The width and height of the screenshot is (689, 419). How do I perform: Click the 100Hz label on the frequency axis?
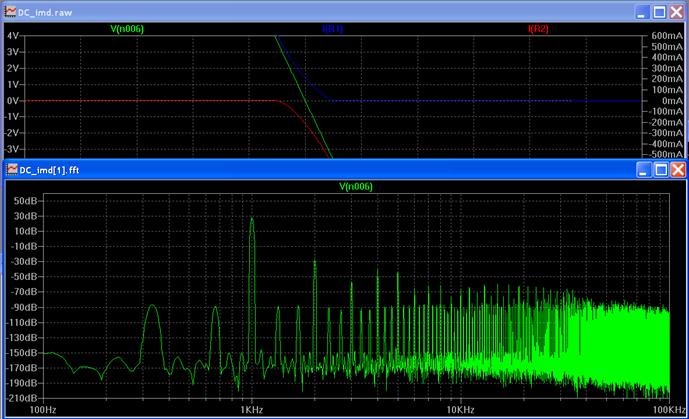pyautogui.click(x=43, y=410)
